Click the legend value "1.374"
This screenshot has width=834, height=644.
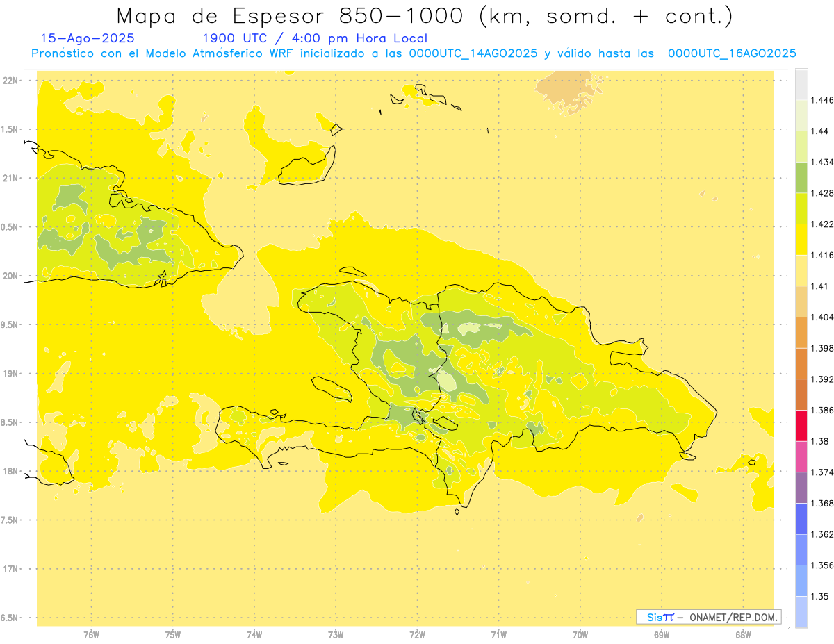[824, 472]
